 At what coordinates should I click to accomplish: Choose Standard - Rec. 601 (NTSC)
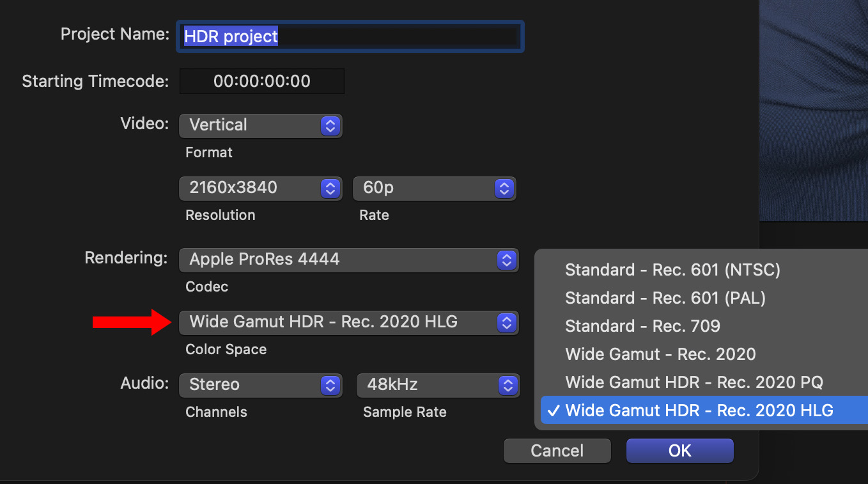point(672,270)
